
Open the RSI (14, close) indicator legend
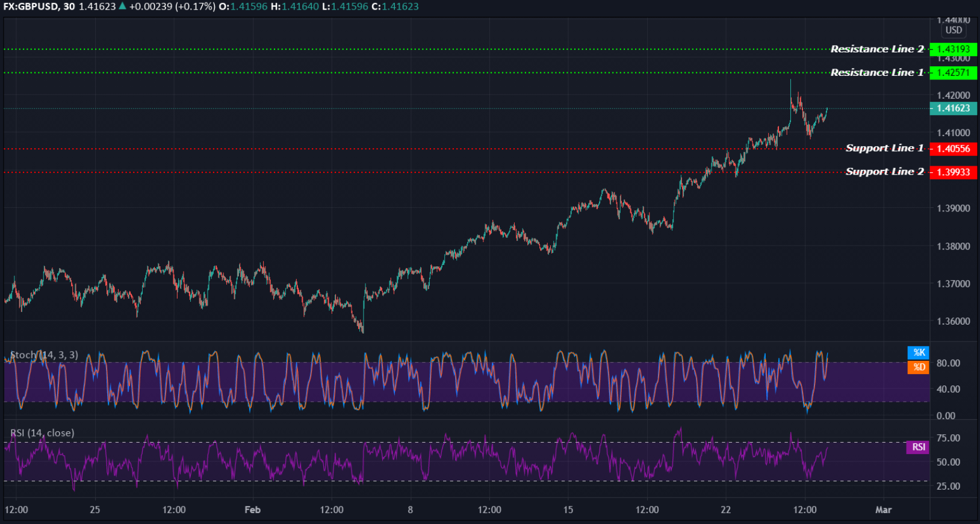point(42,433)
